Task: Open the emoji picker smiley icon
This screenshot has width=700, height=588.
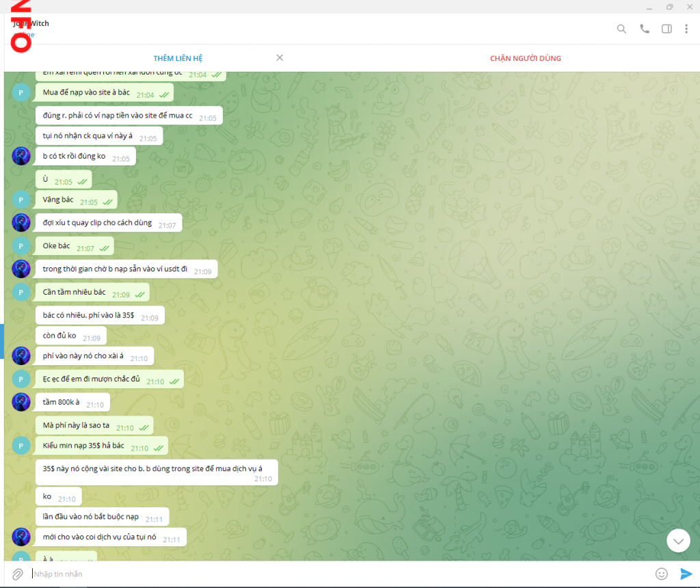Action: click(661, 574)
